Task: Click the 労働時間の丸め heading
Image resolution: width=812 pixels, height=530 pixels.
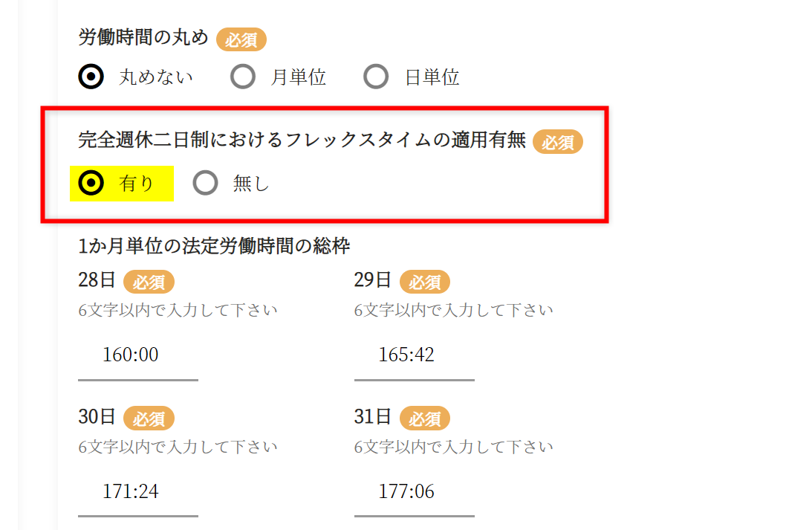Action: point(143,38)
